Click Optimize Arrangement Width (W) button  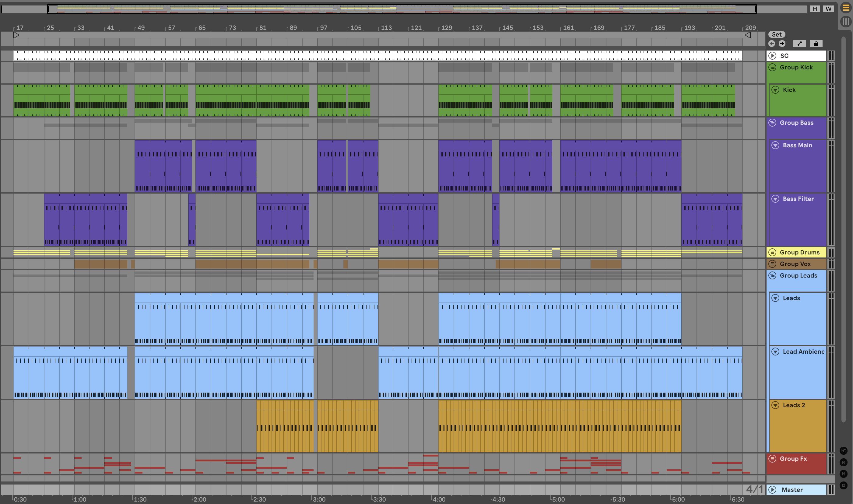(x=829, y=9)
